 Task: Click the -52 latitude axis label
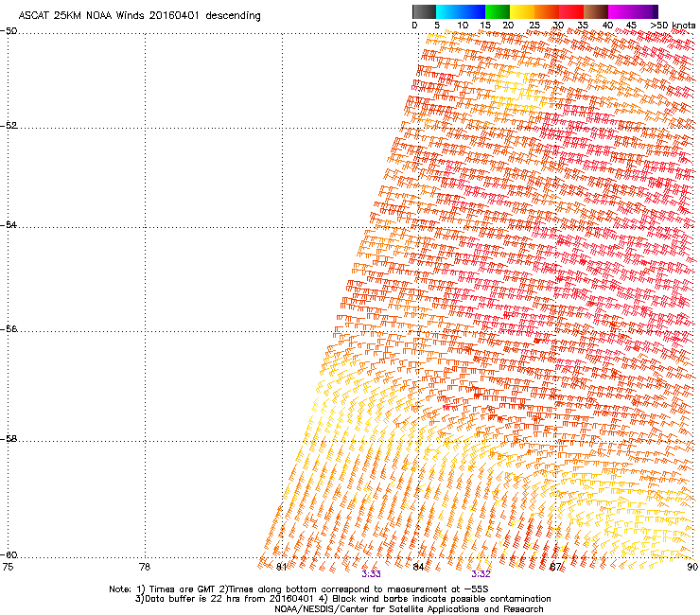tap(9, 126)
